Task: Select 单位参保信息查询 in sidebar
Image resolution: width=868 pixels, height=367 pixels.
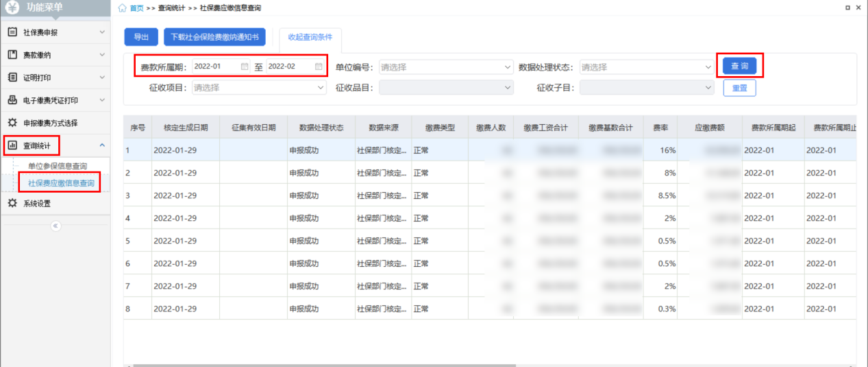Action: pyautogui.click(x=58, y=166)
